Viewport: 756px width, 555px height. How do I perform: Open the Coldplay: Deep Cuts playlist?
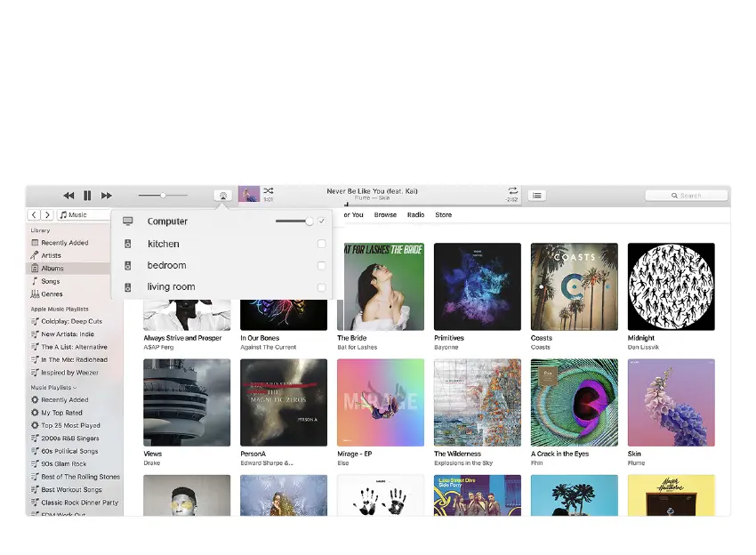pos(71,321)
